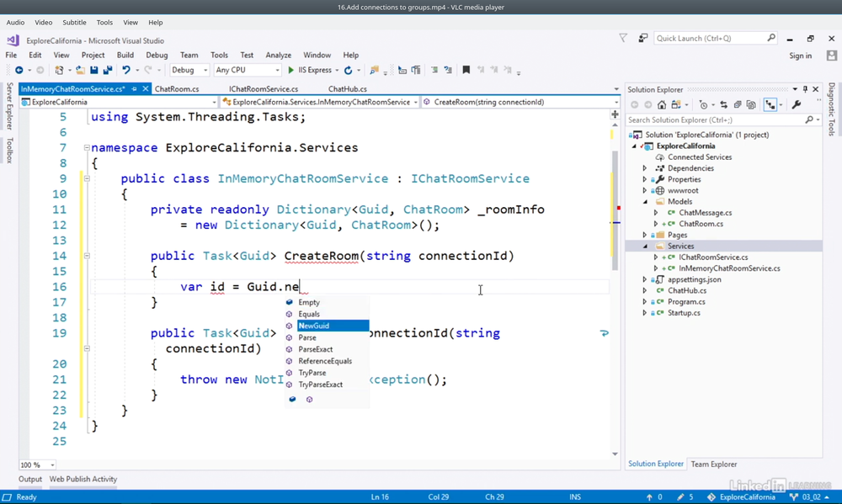The image size is (842, 504).
Task: Click the Open File folder icon
Action: tap(80, 71)
